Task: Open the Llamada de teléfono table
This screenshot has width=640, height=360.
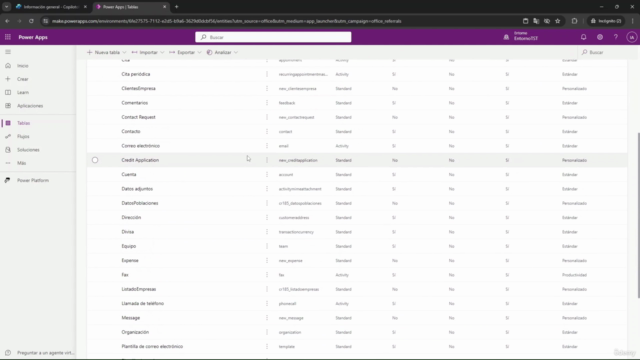Action: point(142,303)
